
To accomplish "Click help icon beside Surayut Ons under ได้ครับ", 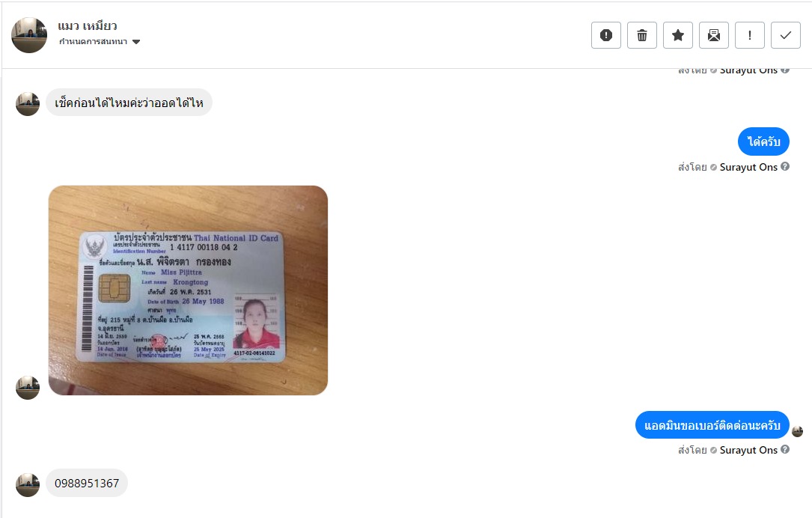I will pos(785,166).
